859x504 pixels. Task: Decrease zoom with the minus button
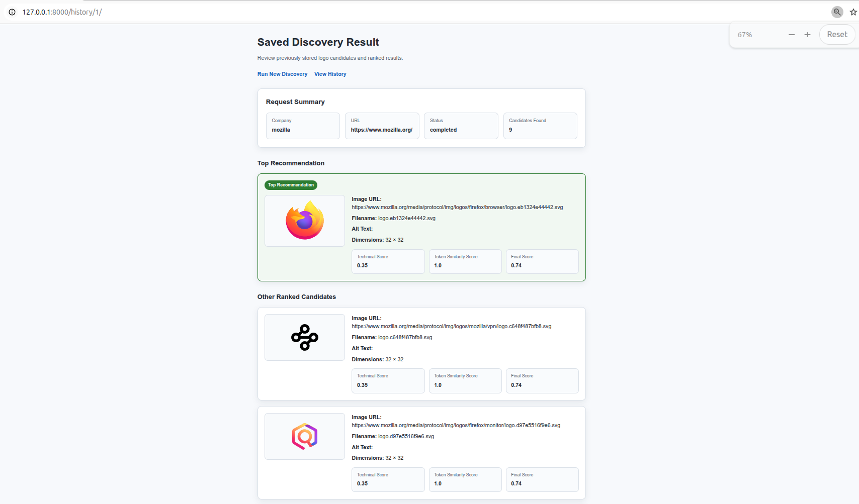792,35
